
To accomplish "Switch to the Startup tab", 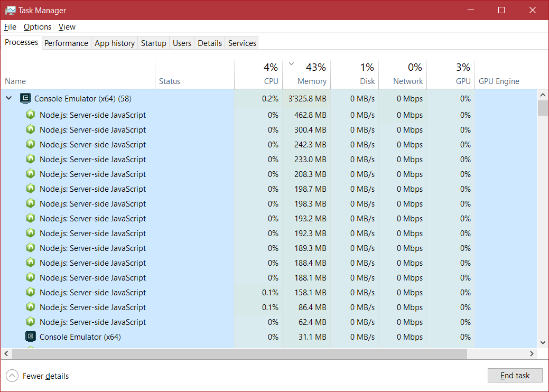I will [x=153, y=43].
